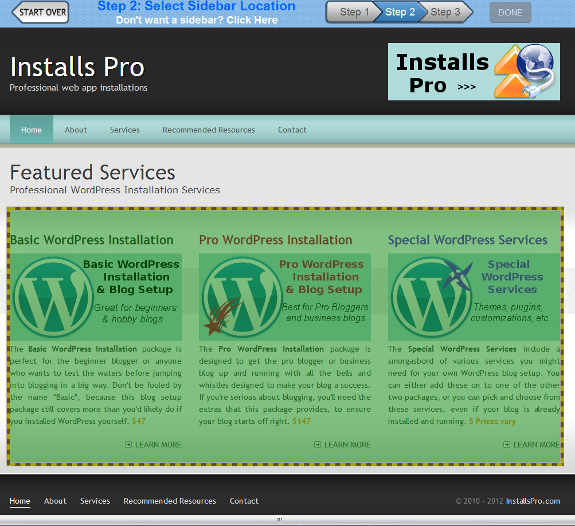Click LEARN MORE under Basic WordPress Installation

(x=153, y=445)
